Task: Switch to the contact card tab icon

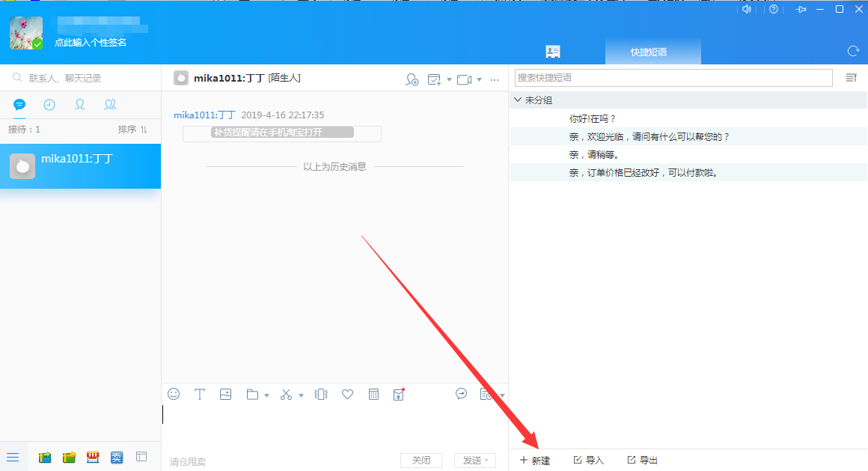Action: [x=553, y=52]
